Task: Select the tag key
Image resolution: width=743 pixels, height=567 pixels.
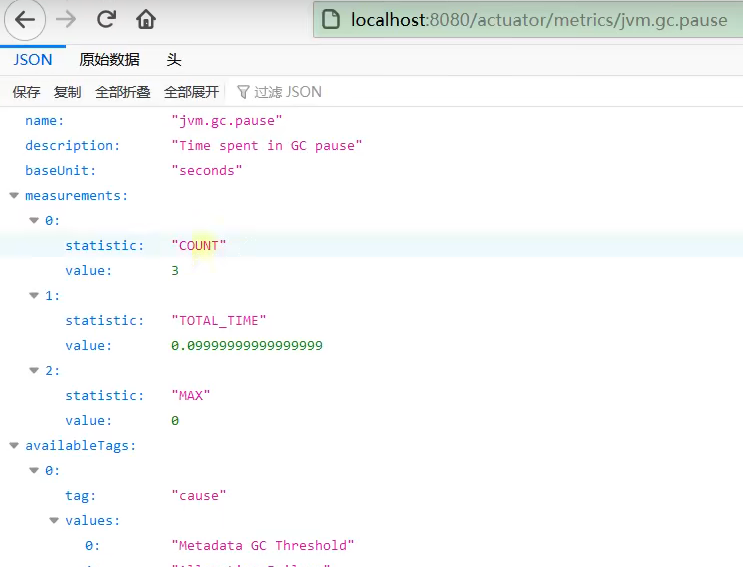Action: pos(81,495)
